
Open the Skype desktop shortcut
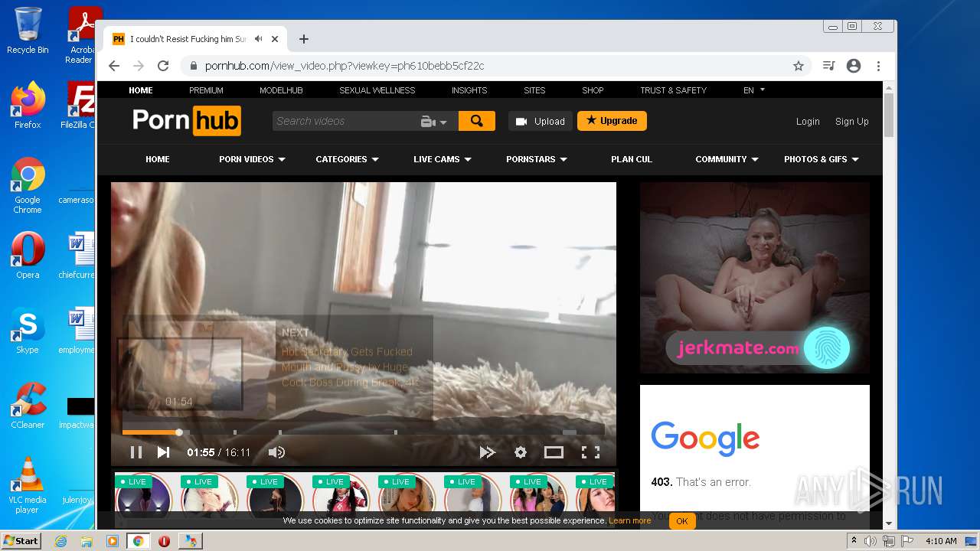28,331
